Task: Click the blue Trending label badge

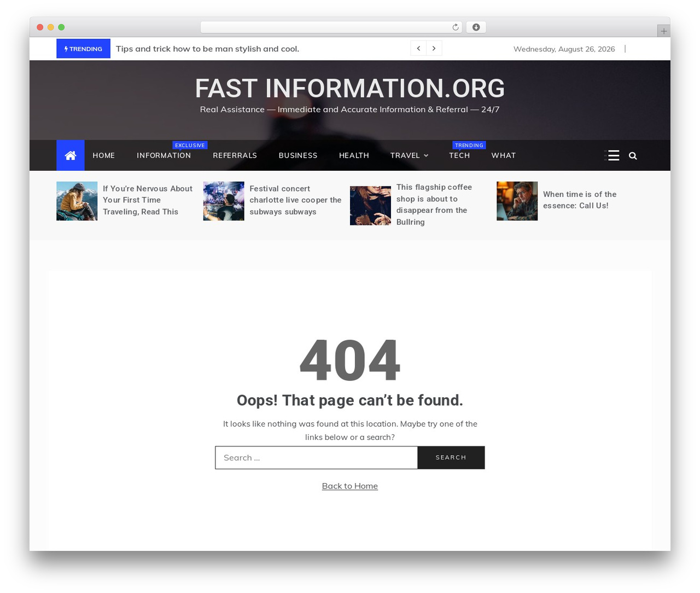Action: [83, 49]
